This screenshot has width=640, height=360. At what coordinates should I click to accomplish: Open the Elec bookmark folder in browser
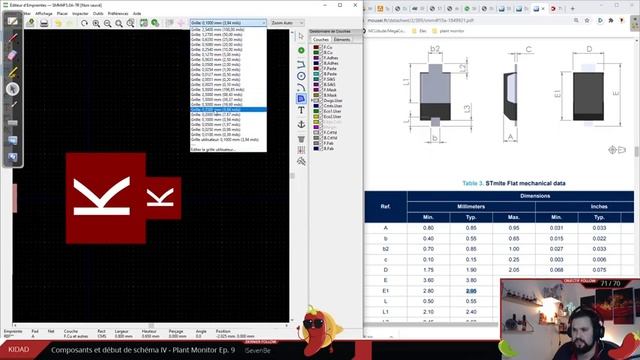tap(419, 31)
